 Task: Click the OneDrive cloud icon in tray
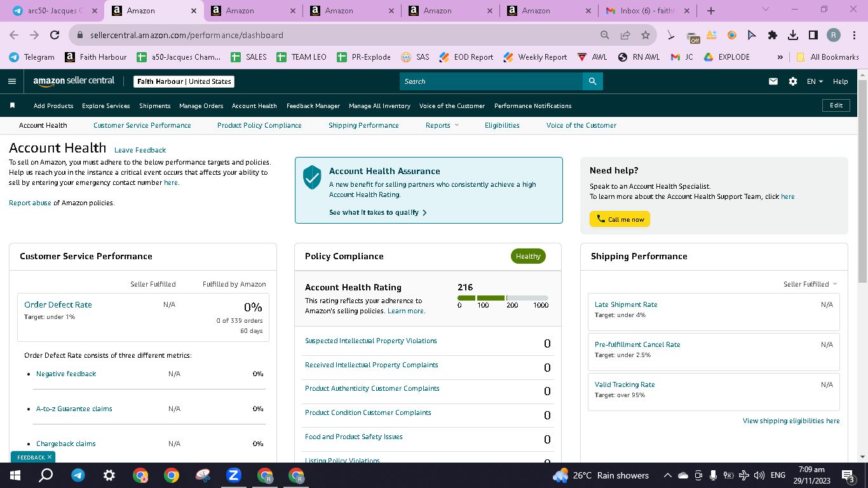(683, 475)
